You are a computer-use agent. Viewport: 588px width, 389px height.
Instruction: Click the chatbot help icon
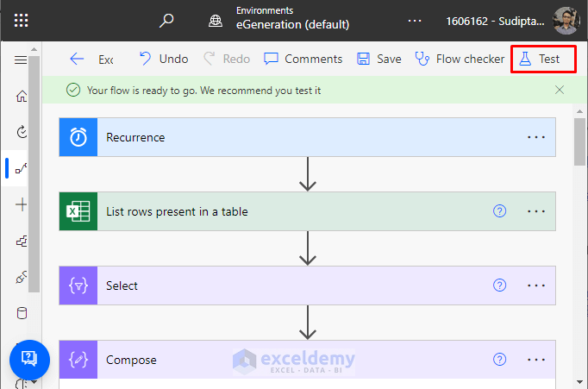(x=28, y=358)
